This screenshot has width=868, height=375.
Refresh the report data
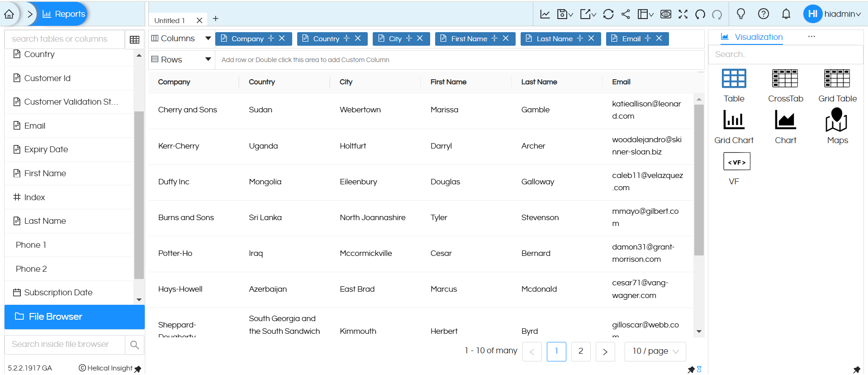608,14
